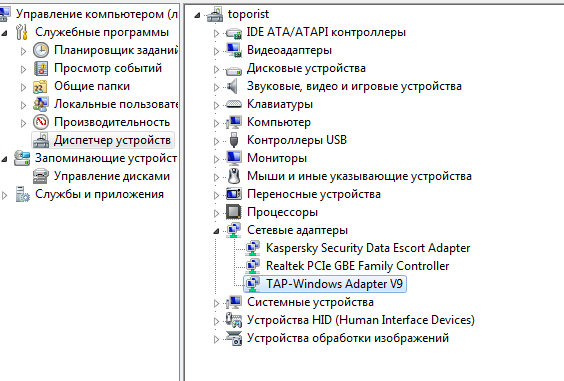This screenshot has width=564, height=381.
Task: Click the Performance gauge icon
Action: coord(41,122)
